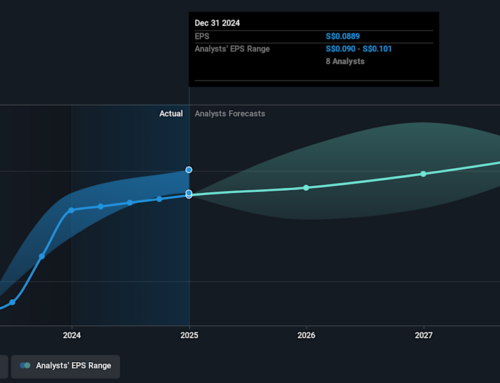Select the 2025 axis label
This screenshot has height=383, width=500.
click(x=189, y=335)
